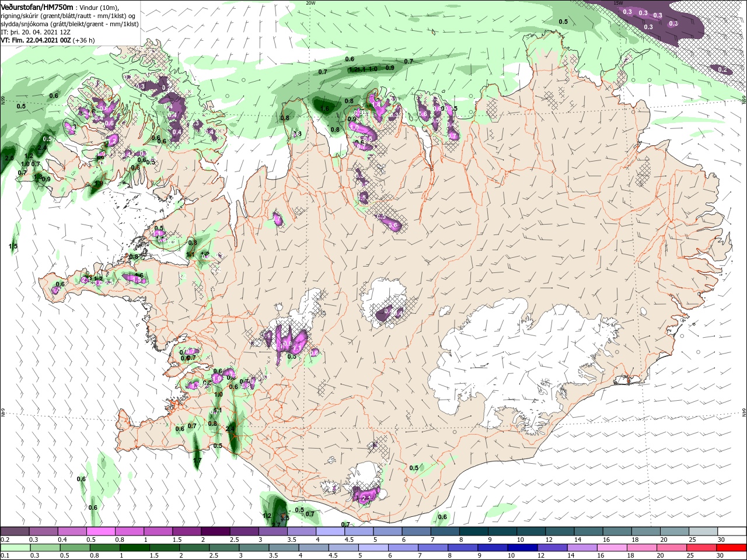Click the 'VT: Fim. 22.04.2021 00Z (+36 h)' line

(x=48, y=40)
